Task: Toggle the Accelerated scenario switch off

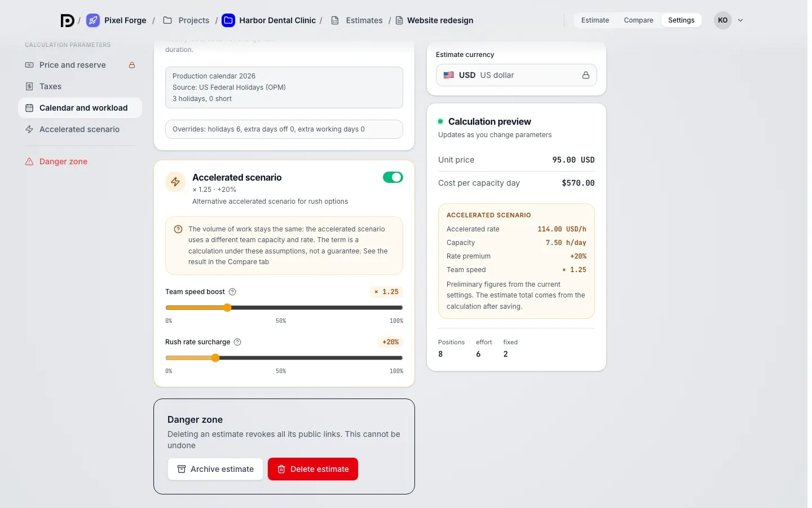Action: pos(393,177)
